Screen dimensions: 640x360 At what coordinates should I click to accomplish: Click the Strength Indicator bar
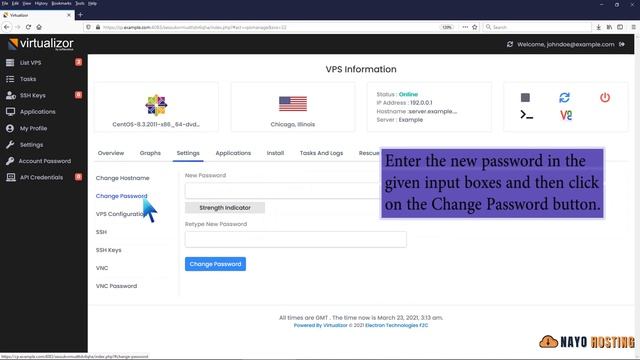click(225, 208)
